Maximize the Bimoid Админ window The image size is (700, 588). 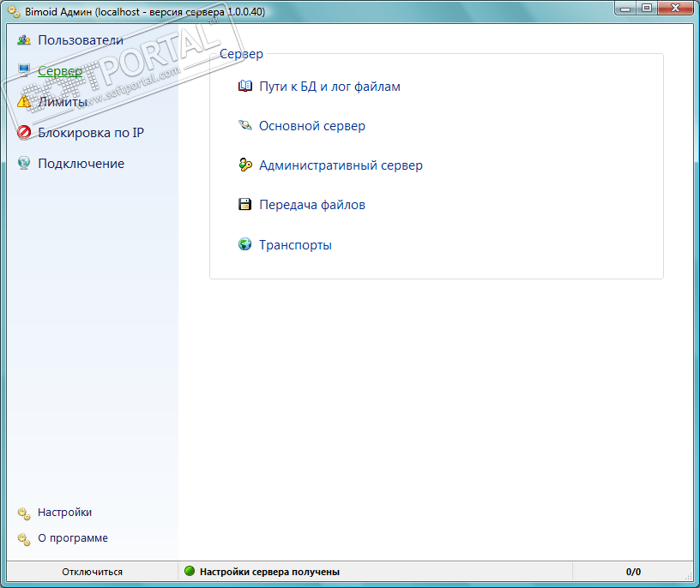click(647, 9)
